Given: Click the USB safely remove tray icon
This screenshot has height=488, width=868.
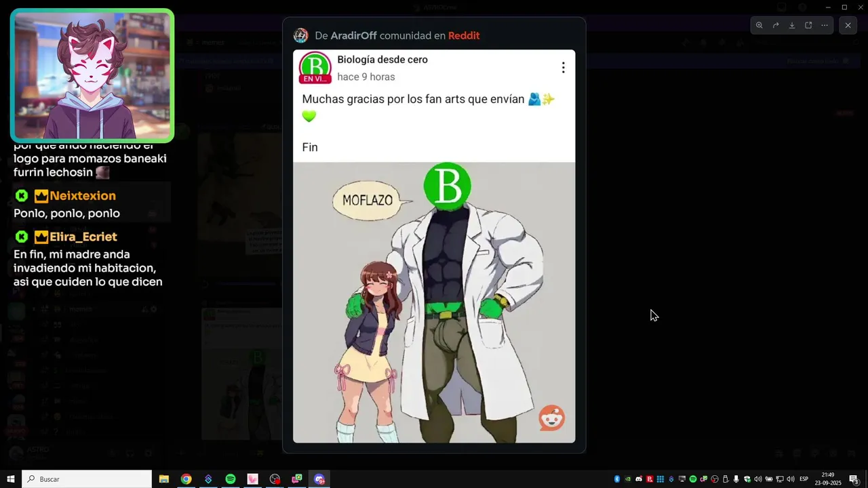Looking at the screenshot, I should pos(726,479).
